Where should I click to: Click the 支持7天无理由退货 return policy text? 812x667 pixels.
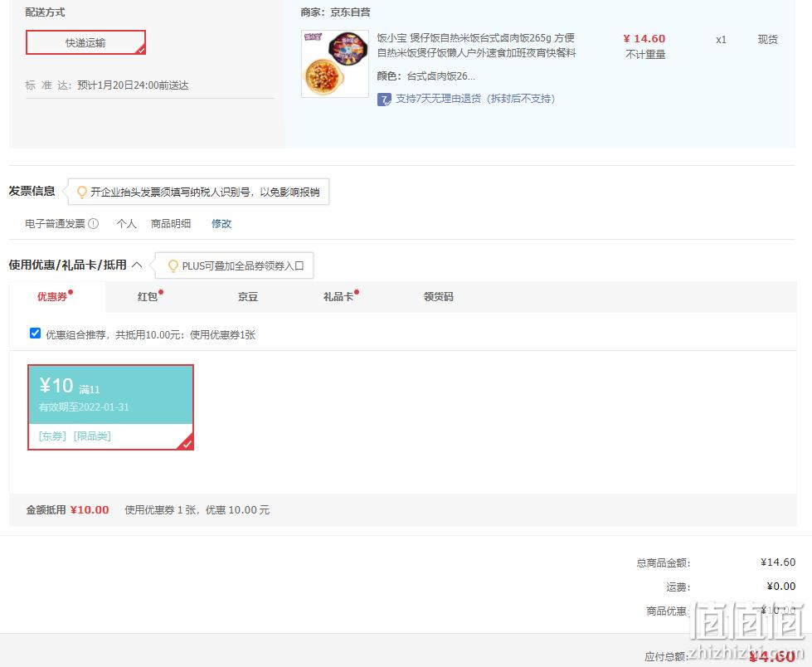tap(475, 99)
